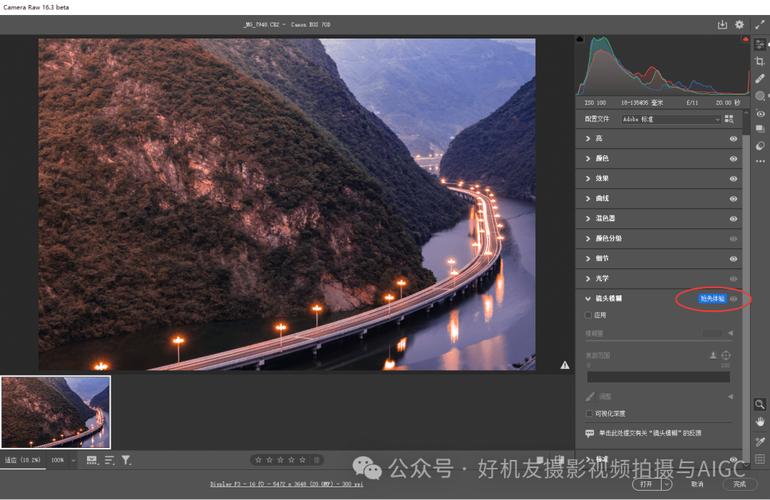Screen dimensions: 770x500
Task: Click the focal range stamp icon
Action: [713, 355]
